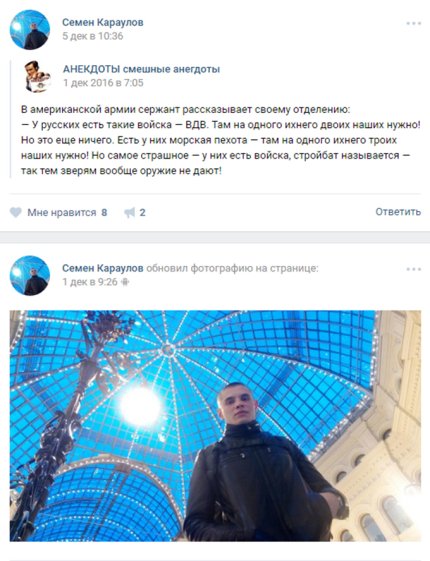
Task: Toggle Мне нравится on the post
Action: pos(62,213)
